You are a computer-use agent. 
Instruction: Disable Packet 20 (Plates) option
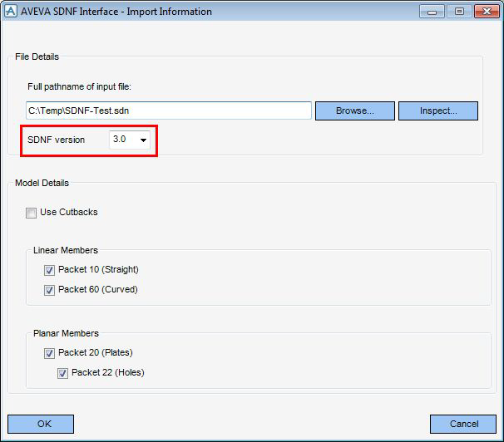(49, 353)
